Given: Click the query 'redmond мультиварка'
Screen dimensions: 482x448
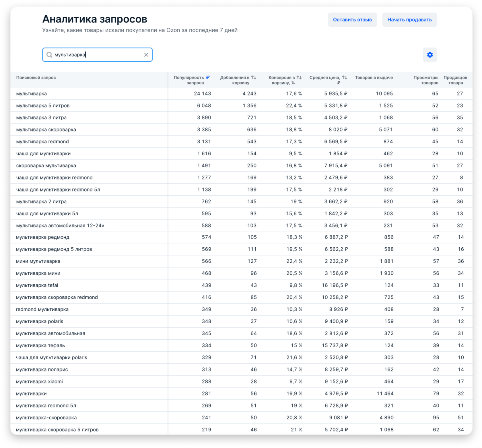Looking at the screenshot, I should tap(42, 309).
